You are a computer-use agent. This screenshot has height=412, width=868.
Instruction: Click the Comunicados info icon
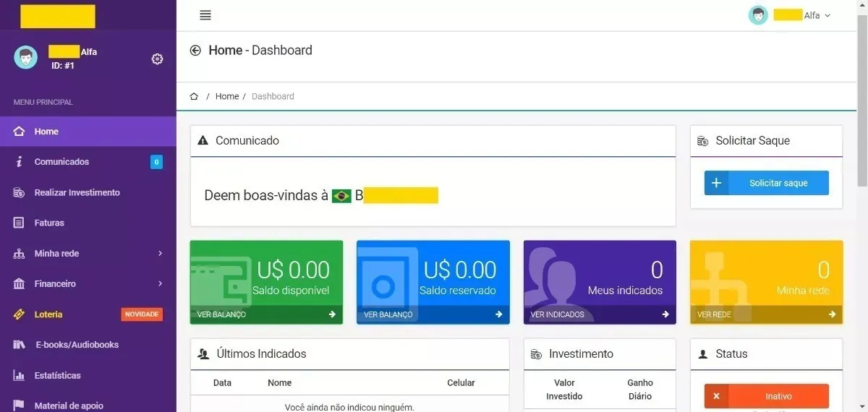coord(20,162)
